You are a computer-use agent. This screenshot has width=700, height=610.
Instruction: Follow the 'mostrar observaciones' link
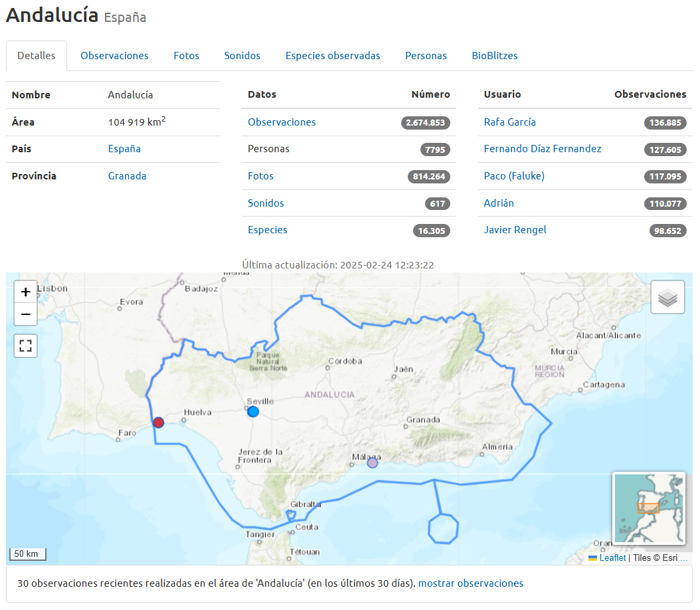pyautogui.click(x=470, y=583)
